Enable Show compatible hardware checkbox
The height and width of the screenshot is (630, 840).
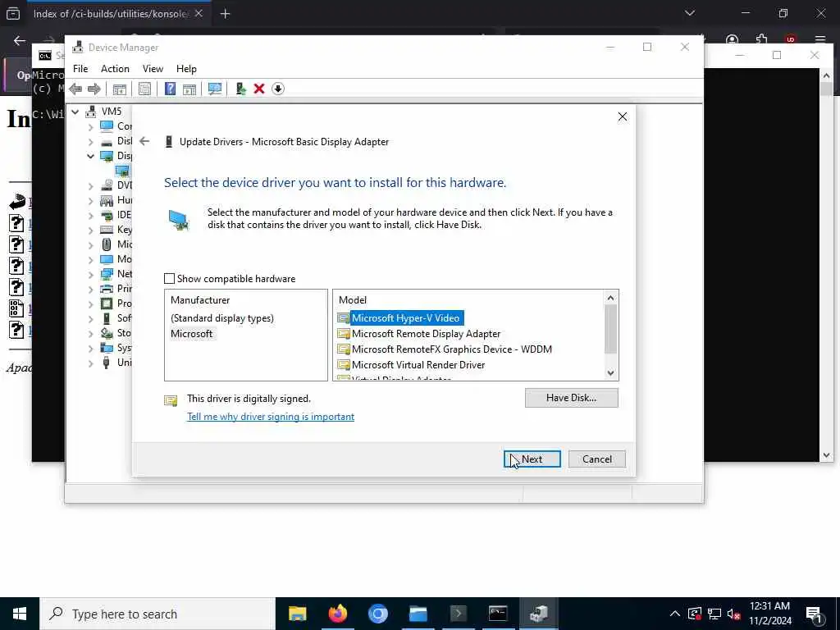coord(169,279)
